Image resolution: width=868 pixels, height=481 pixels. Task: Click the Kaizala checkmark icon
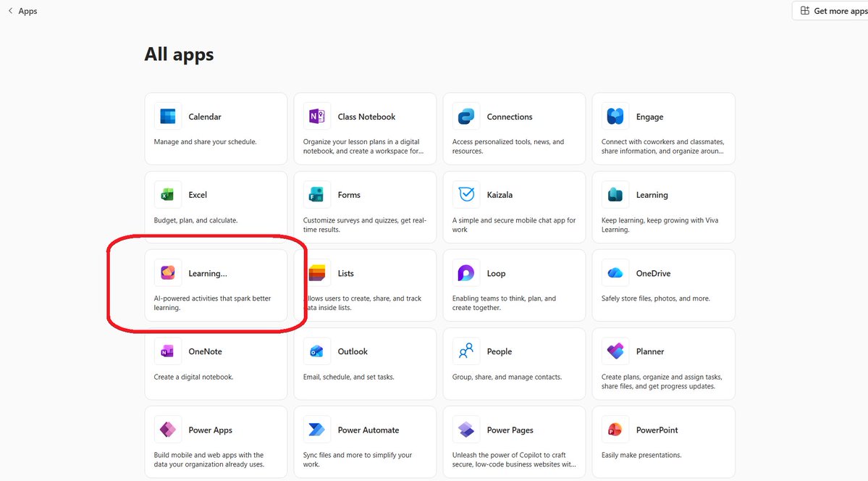(x=466, y=195)
